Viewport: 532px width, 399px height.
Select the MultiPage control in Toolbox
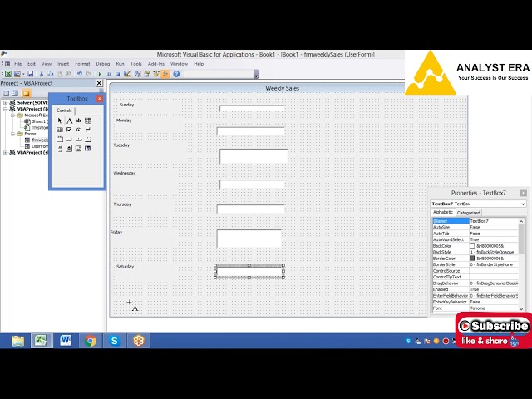coord(88,139)
